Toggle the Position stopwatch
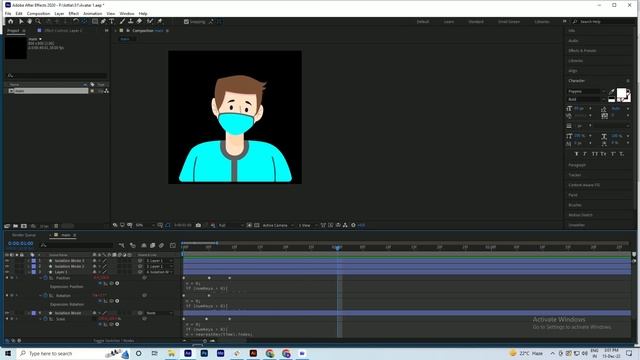The height and width of the screenshot is (360, 640). point(46,278)
